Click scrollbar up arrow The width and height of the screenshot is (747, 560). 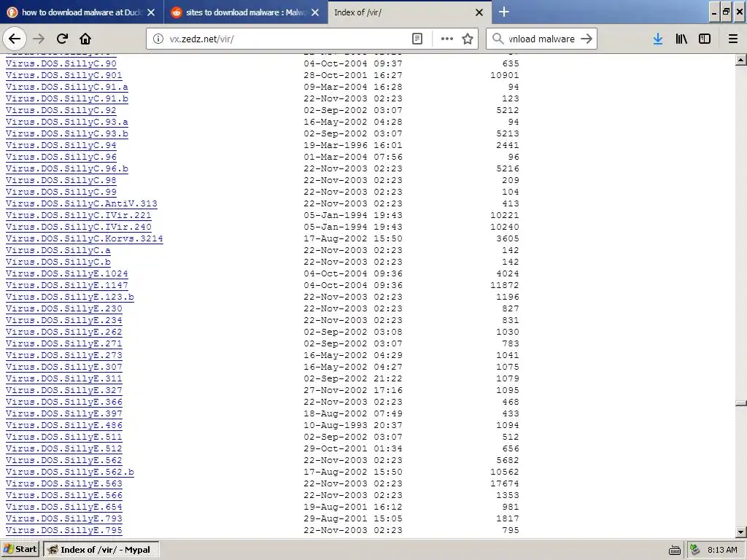click(x=741, y=60)
